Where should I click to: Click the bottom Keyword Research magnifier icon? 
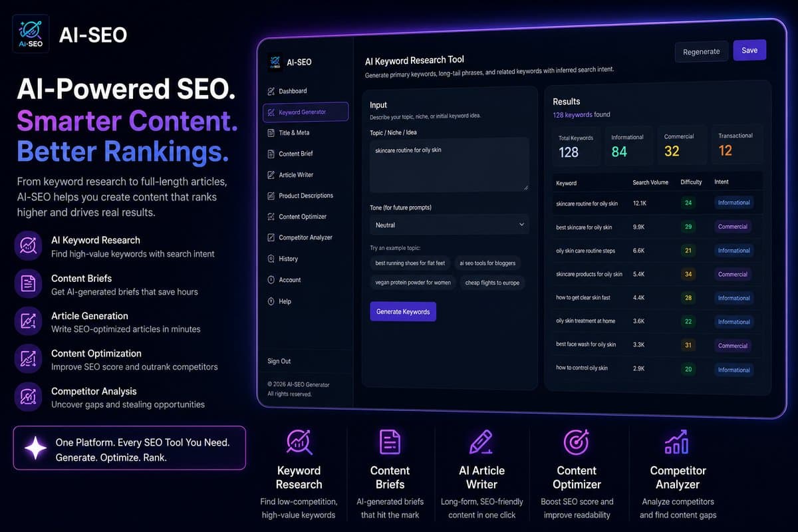(299, 442)
